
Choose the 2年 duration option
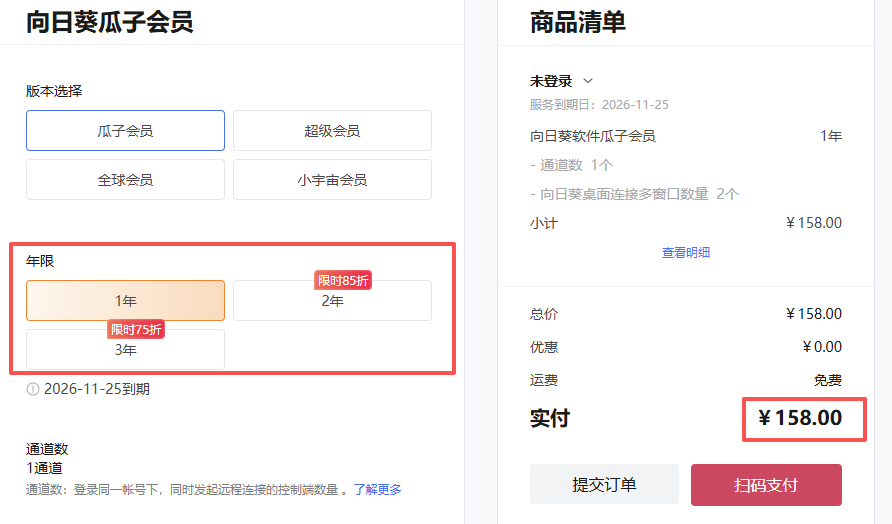tap(332, 301)
